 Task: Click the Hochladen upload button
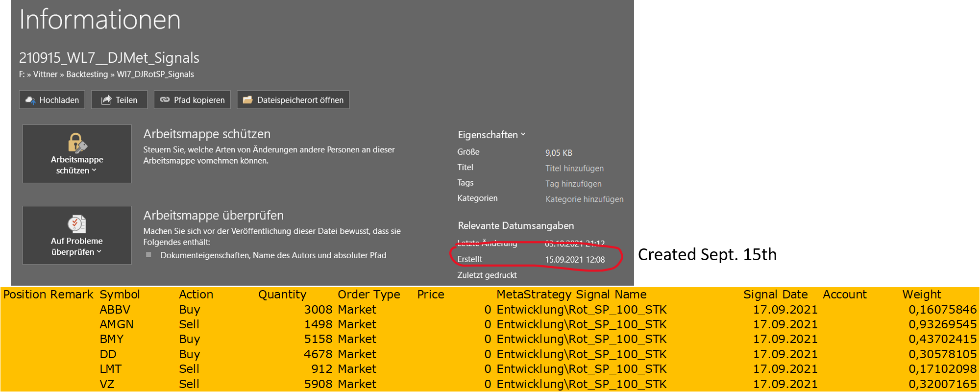click(52, 100)
